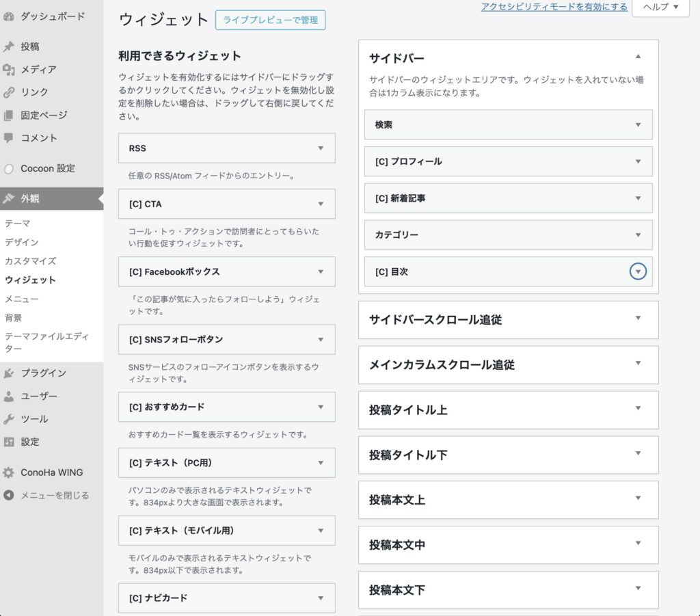The image size is (700, 616).
Task: Click the plugin icon beside プラグイン
Action: click(9, 373)
